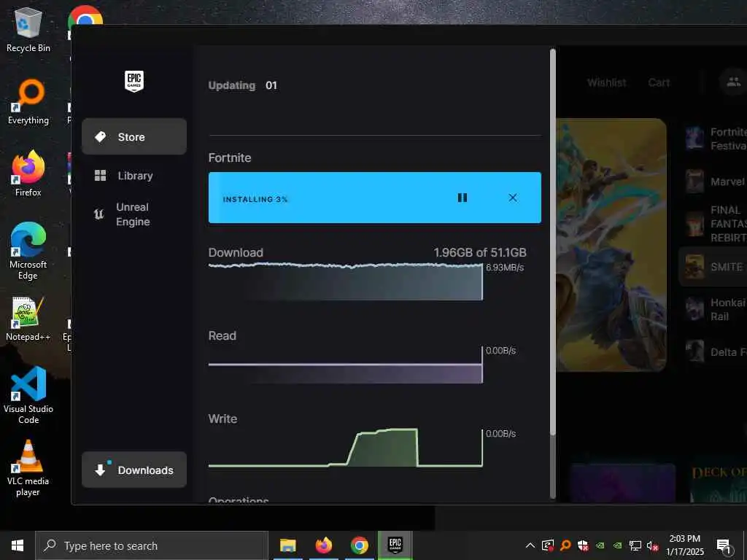Viewport: 747px width, 560px height.
Task: Open Cart in the Epic store header
Action: pos(659,83)
